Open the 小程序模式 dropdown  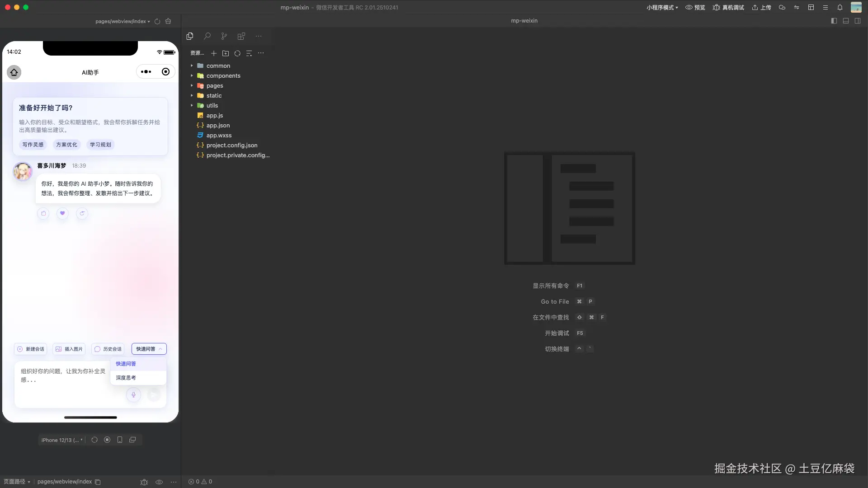(x=662, y=8)
